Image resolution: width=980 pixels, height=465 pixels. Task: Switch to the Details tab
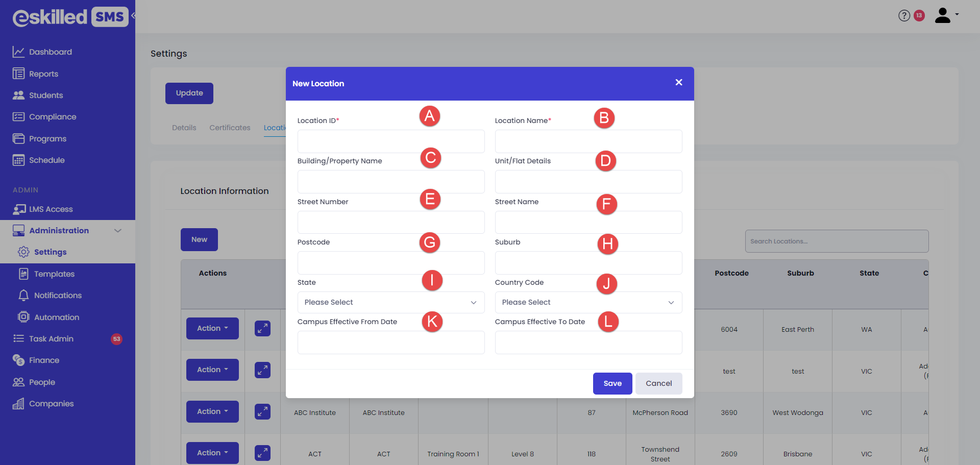tap(184, 128)
